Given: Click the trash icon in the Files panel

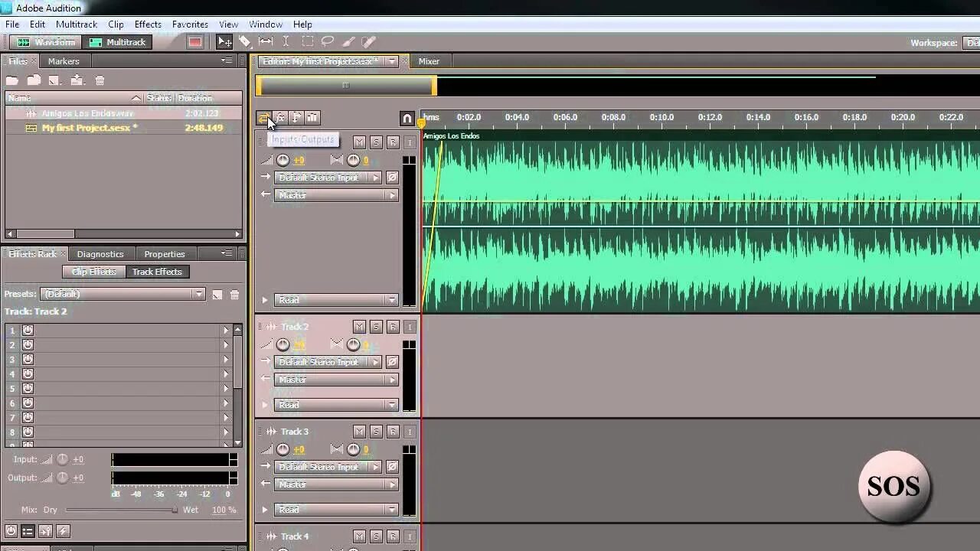Looking at the screenshot, I should point(100,80).
